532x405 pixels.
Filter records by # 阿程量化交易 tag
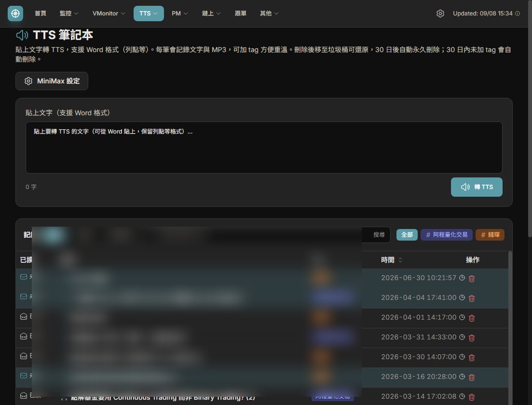tap(447, 235)
